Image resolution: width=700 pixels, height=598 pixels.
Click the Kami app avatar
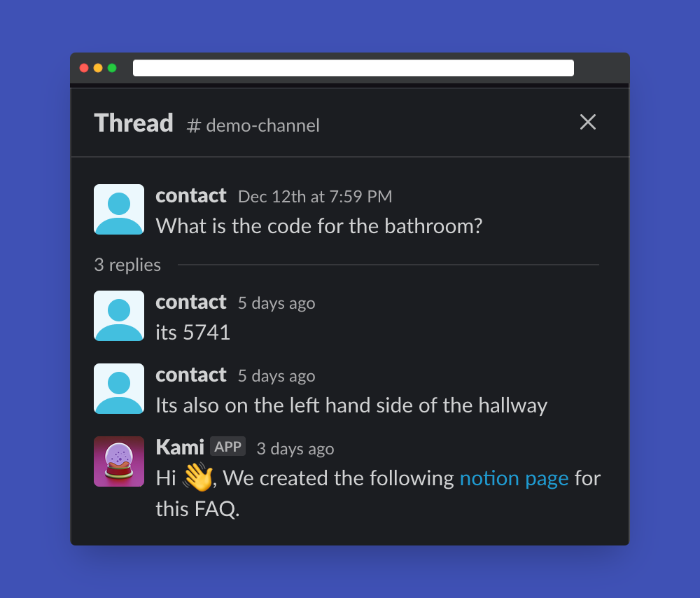(119, 461)
